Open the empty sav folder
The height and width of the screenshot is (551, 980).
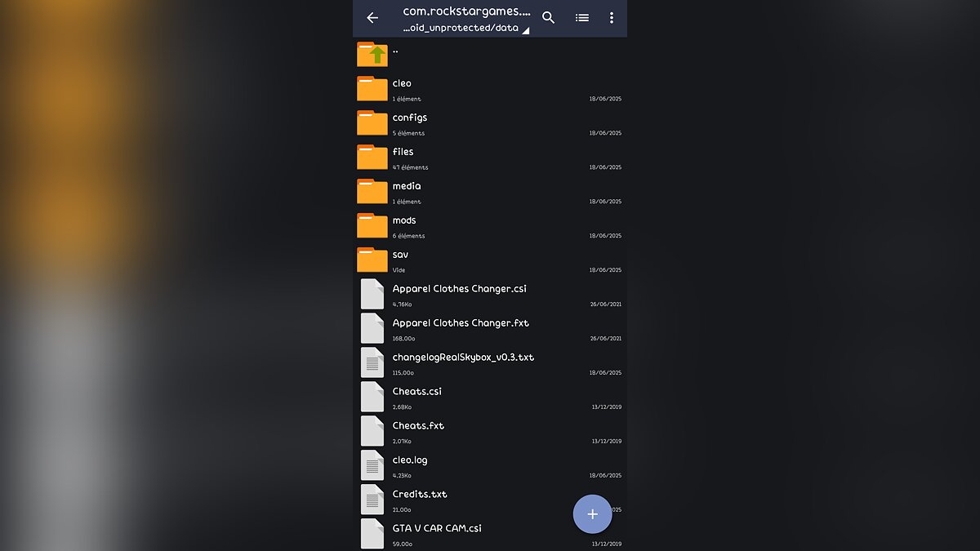pyautogui.click(x=400, y=255)
